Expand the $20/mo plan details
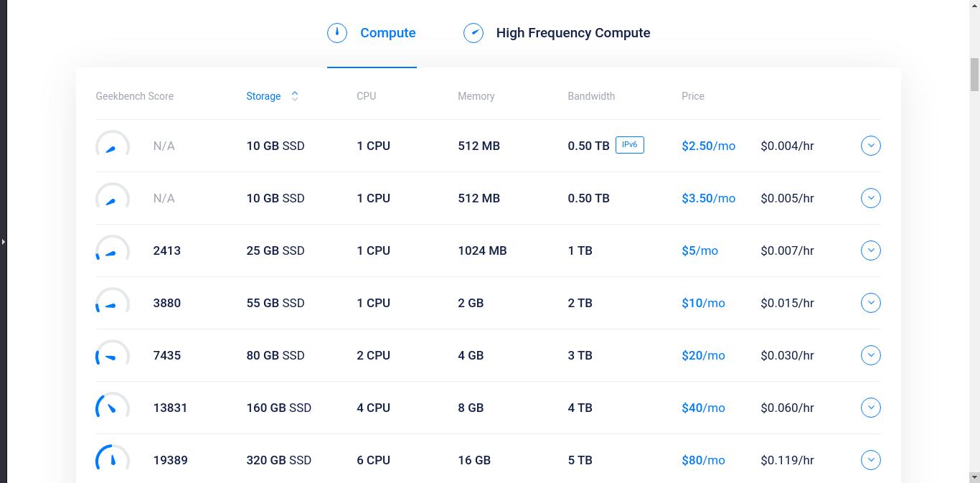This screenshot has height=483, width=980. (871, 355)
